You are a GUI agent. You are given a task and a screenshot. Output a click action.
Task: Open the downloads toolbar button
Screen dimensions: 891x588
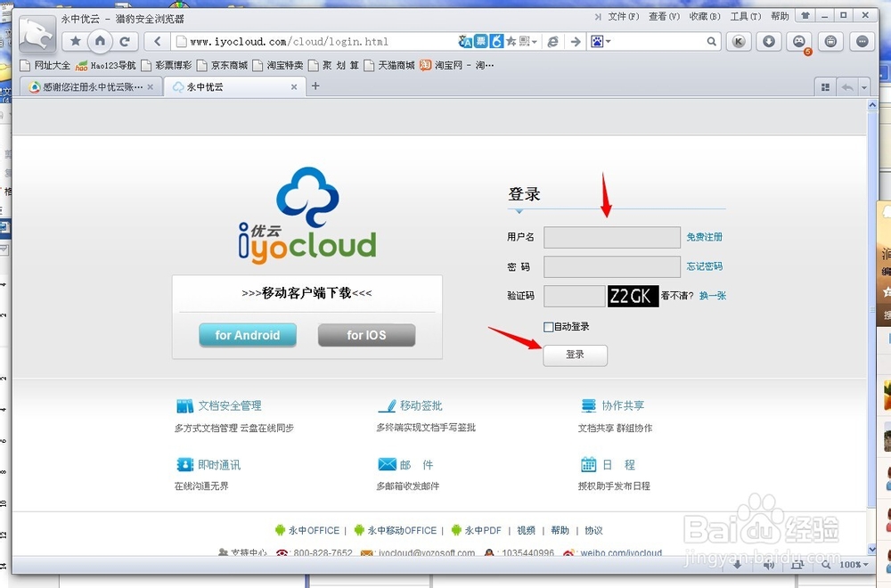point(769,41)
